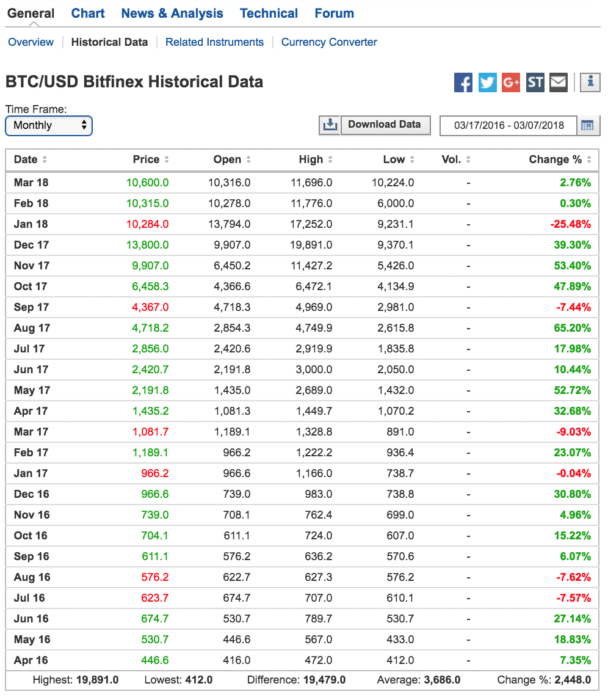Sort table by Date column arrows

[45, 159]
